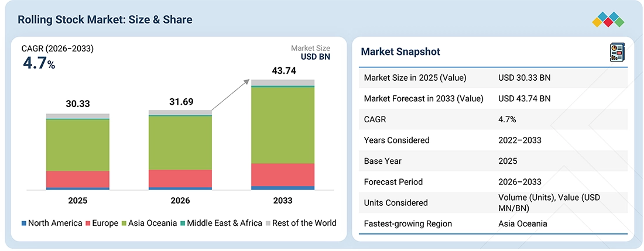Click the USD 43.74 BN value
644x251 pixels.
(525, 98)
